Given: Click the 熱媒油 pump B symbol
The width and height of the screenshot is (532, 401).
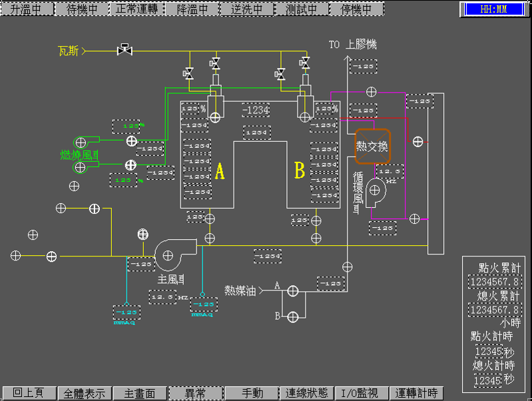Looking at the screenshot, I should pos(292,316).
